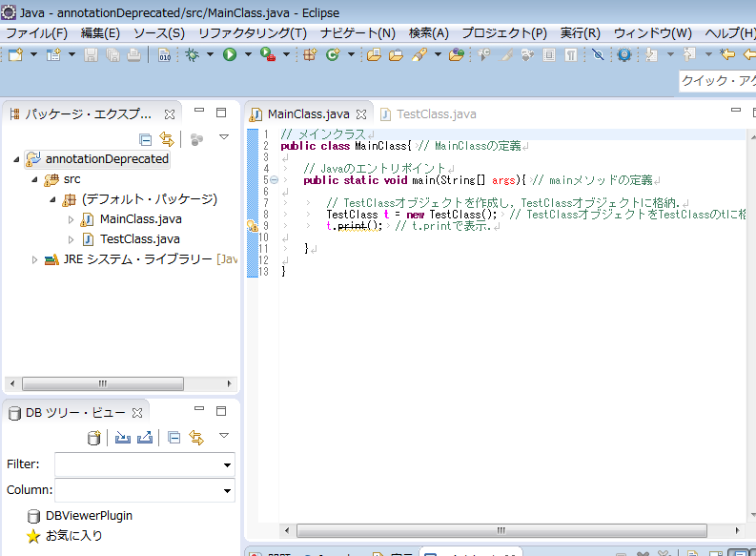Click the Save All toolbar icon
The width and height of the screenshot is (756, 556).
point(112,55)
